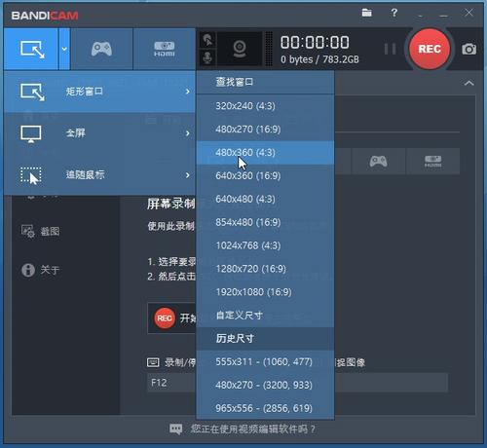Click keyboard hotkey icon beside 录制
The width and height of the screenshot is (487, 448).
click(x=153, y=362)
